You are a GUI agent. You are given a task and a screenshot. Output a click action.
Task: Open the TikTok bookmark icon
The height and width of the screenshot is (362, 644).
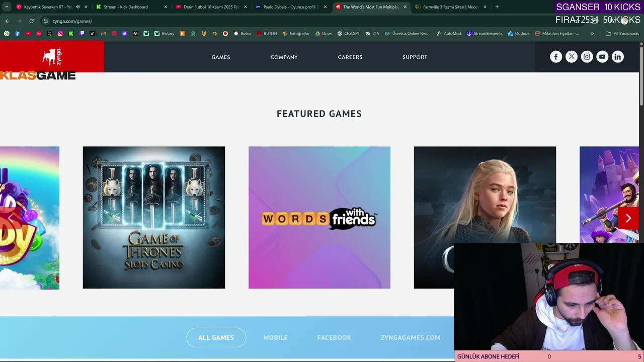[93, 34]
